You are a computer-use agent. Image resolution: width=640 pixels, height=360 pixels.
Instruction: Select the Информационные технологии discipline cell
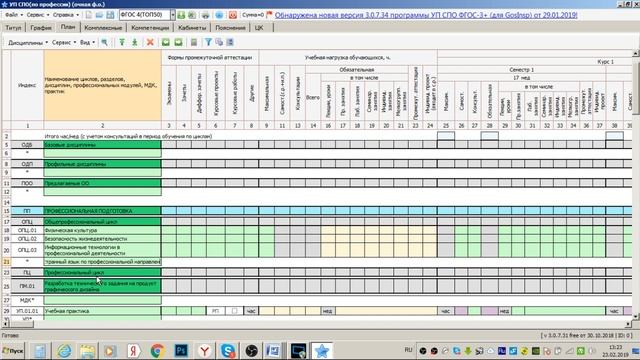coord(102,250)
